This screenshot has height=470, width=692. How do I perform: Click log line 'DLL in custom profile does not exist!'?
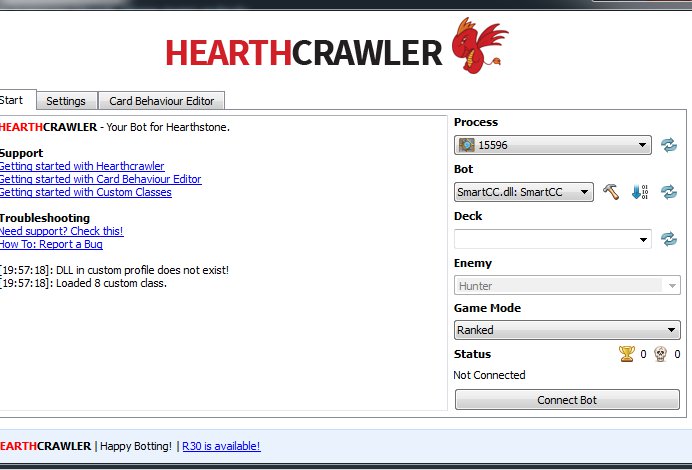(x=142, y=270)
